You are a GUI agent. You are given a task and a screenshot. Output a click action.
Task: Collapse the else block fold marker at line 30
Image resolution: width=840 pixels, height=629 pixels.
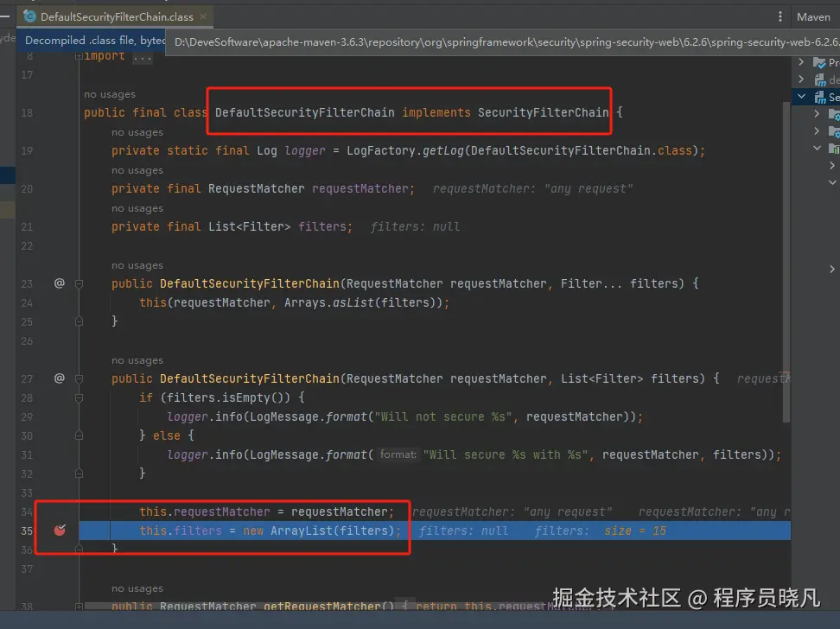pyautogui.click(x=79, y=435)
